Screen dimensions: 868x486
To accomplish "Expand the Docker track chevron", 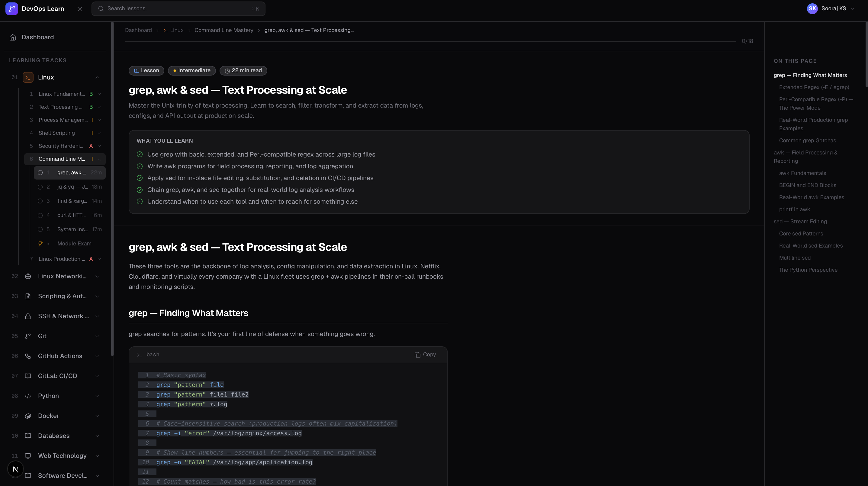I will 97,416.
